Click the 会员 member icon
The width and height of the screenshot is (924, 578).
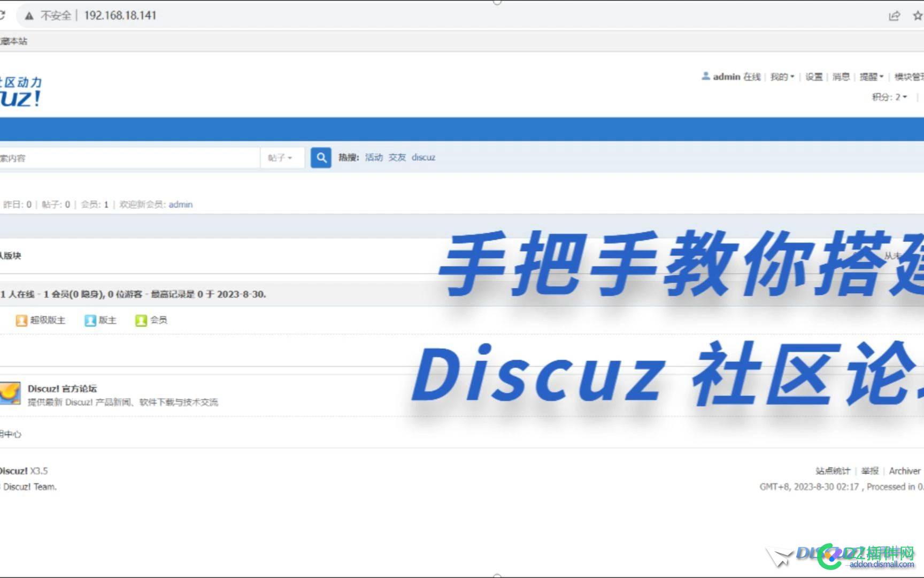coord(141,320)
